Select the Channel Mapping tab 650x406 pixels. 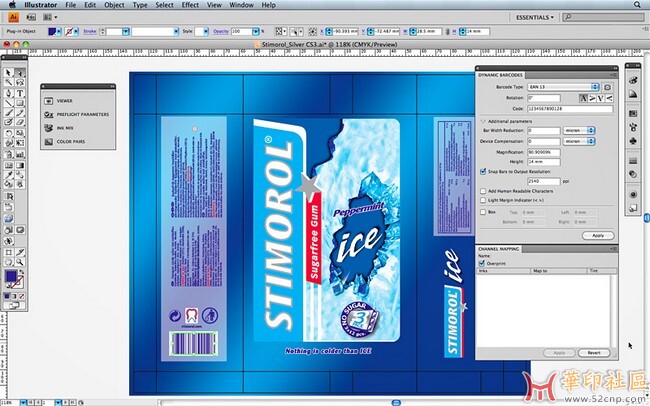pos(499,249)
